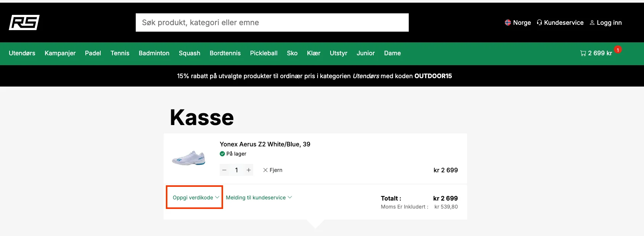Click the RS logo in the header
The width and height of the screenshot is (644, 236).
[24, 22]
